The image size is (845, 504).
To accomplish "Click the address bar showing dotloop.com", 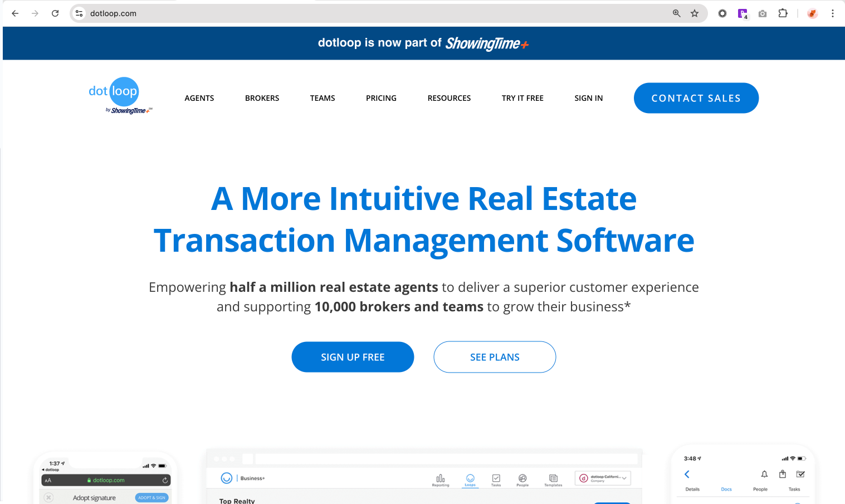I will coord(362,13).
